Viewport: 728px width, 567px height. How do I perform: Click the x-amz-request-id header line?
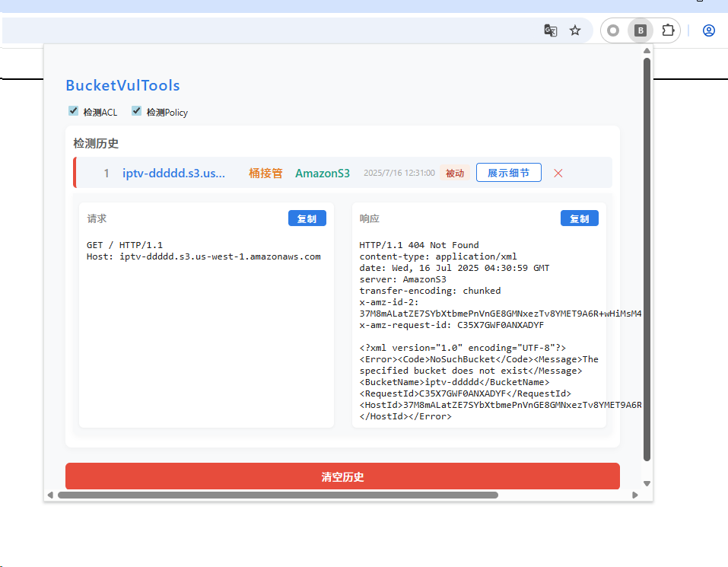(451, 325)
